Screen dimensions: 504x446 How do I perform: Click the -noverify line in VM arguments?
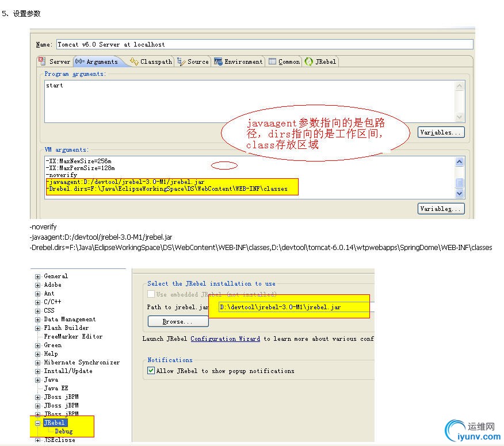click(x=62, y=175)
